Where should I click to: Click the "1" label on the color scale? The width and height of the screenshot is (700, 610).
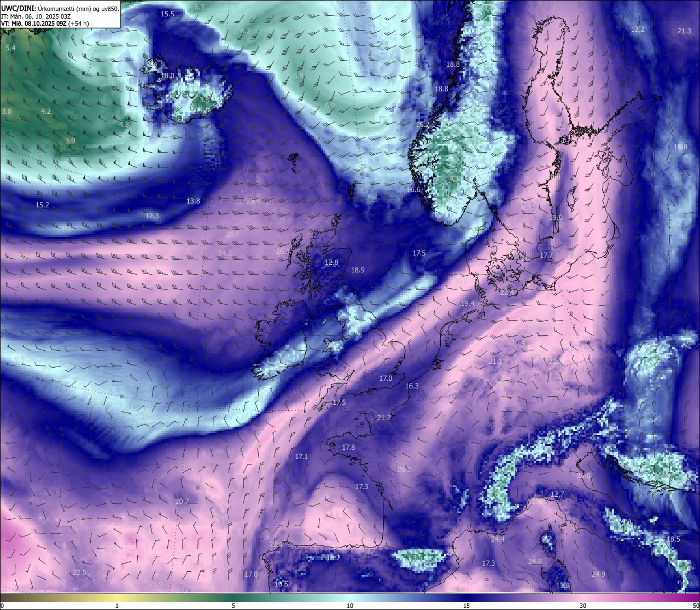point(117,606)
